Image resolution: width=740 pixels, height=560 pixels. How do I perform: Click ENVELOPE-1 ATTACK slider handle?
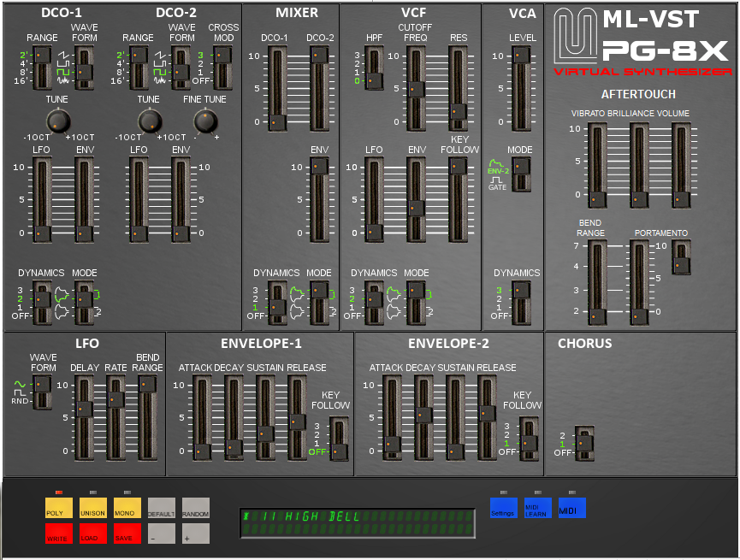[202, 451]
